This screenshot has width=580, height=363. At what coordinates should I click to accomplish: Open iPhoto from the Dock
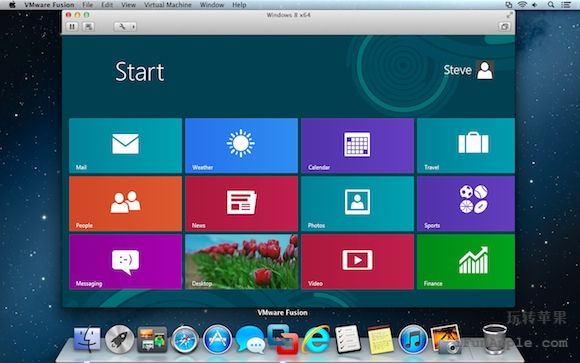[446, 339]
